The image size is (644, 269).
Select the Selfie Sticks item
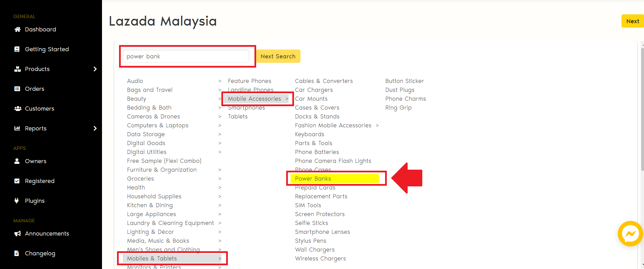[311, 223]
